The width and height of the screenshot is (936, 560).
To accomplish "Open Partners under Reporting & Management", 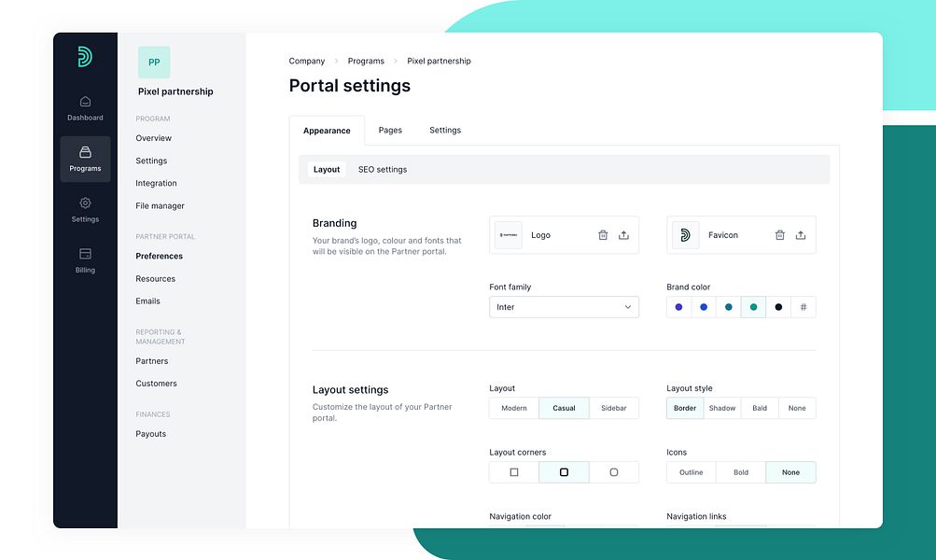I will point(151,361).
